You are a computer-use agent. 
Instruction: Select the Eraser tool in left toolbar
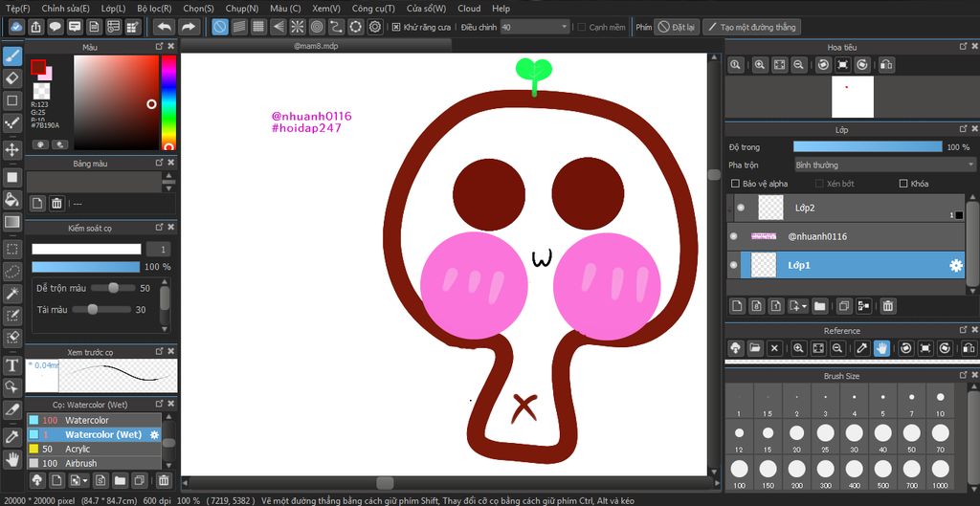tap(12, 77)
